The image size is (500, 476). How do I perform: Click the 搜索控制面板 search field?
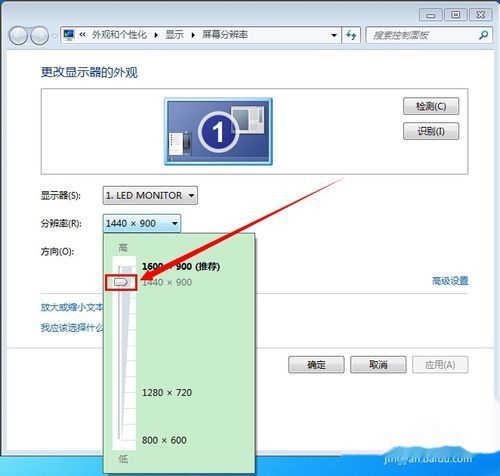pos(423,35)
